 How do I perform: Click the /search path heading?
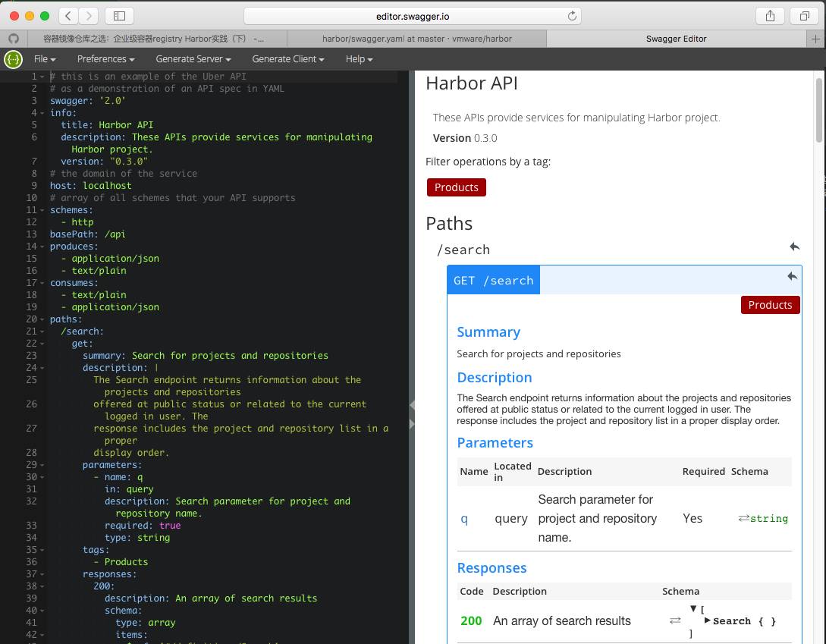click(x=463, y=250)
